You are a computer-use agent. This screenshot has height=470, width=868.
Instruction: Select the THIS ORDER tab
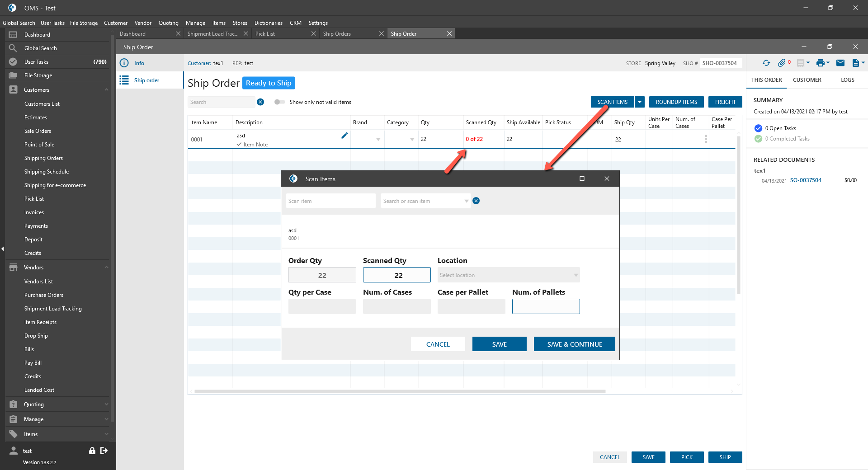pyautogui.click(x=766, y=80)
